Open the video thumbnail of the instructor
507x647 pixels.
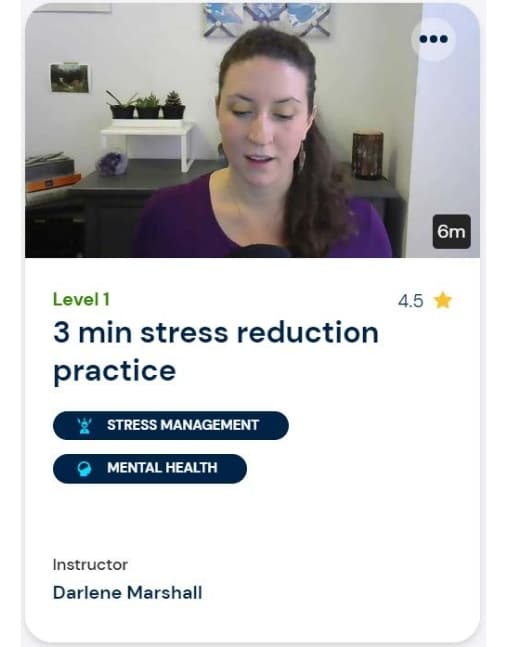tap(252, 130)
